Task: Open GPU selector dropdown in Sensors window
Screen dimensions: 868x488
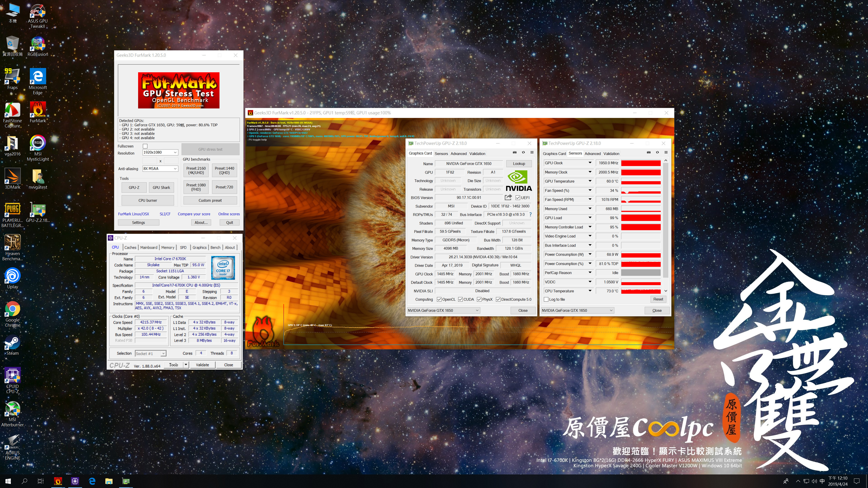Action: (577, 310)
